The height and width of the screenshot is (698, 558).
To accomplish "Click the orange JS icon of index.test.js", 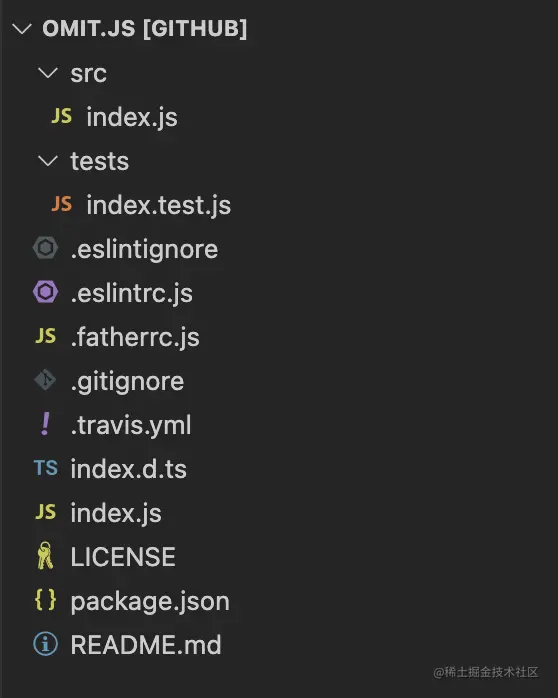I will (61, 204).
